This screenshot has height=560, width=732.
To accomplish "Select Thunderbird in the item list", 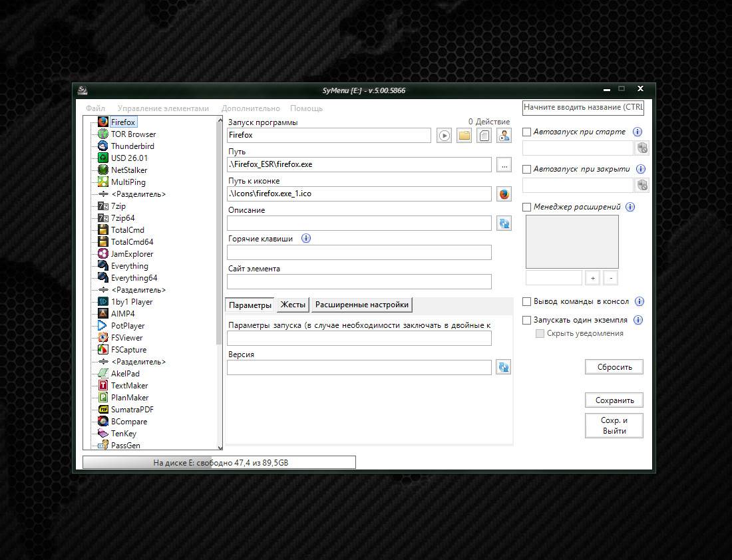I will coord(132,146).
